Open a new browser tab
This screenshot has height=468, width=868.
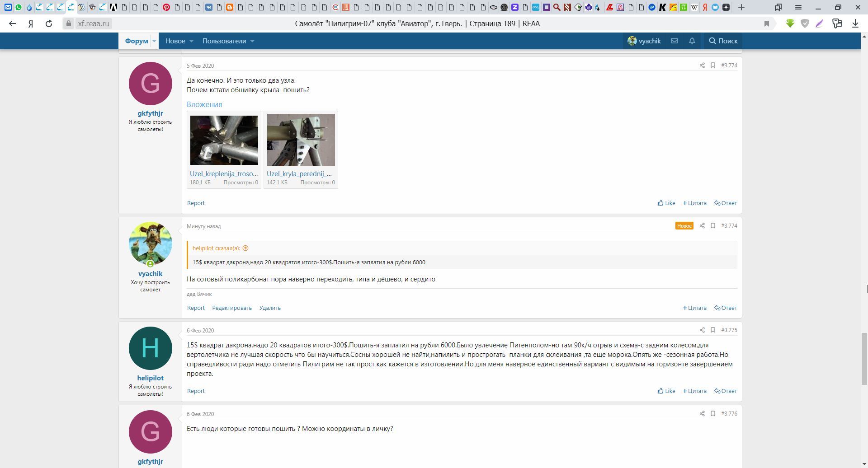741,7
